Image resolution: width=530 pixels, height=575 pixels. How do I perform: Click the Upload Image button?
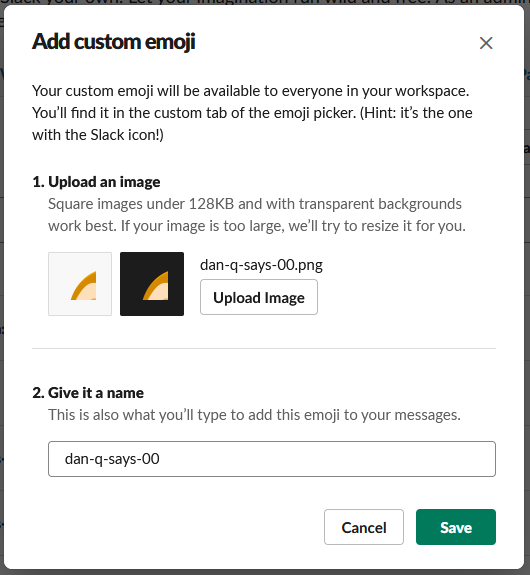coord(259,297)
